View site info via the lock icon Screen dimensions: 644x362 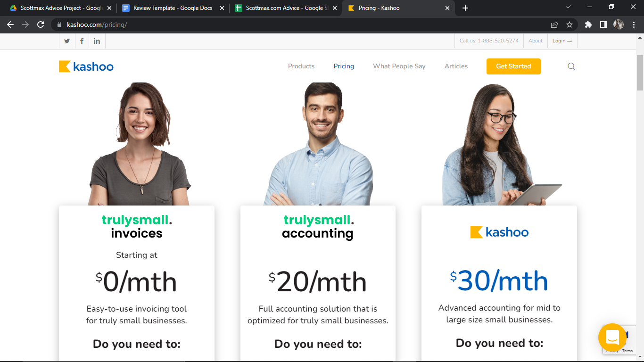(x=59, y=25)
